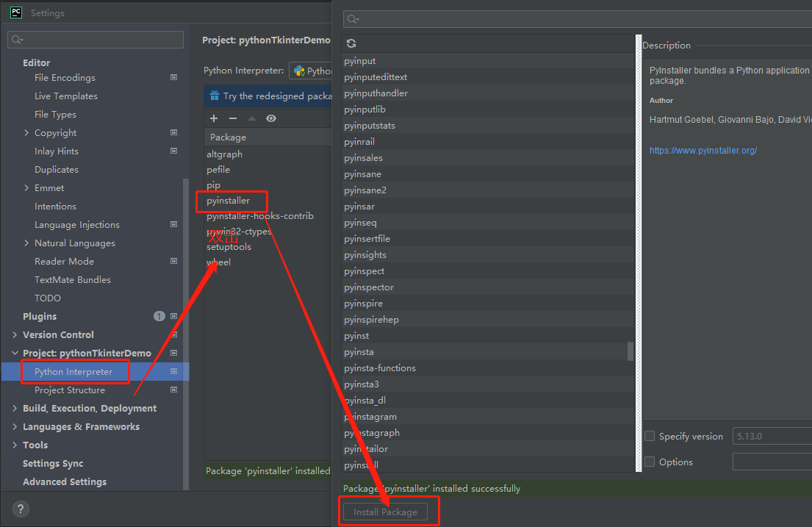This screenshot has height=527, width=812.
Task: Click project-level icon beside Reader Mode
Action: [174, 261]
